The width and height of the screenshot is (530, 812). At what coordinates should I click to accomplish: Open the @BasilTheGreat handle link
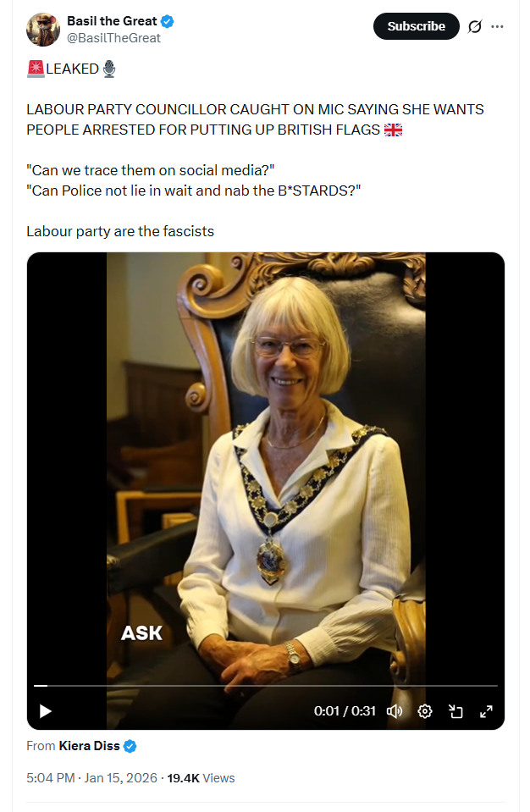point(113,38)
